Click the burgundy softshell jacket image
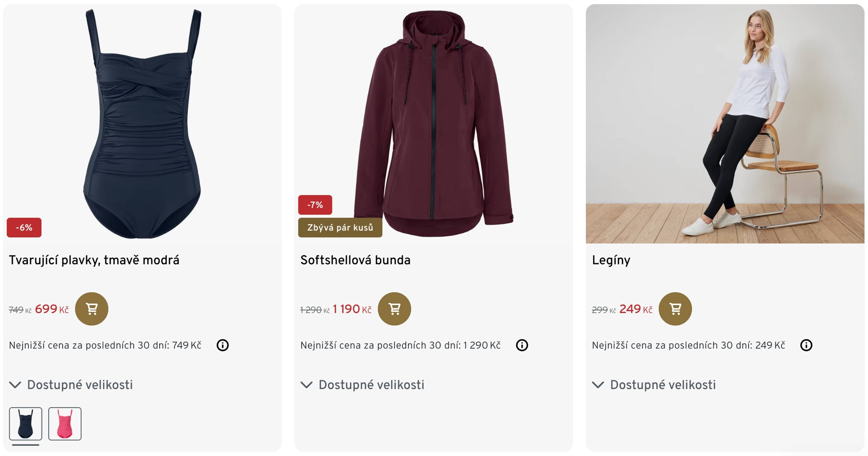Screen dimensions: 868x456 (434, 123)
